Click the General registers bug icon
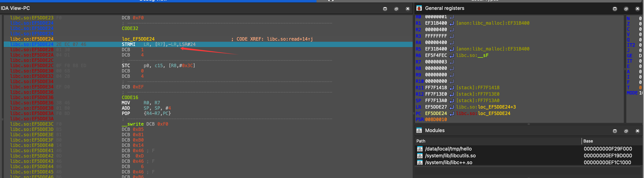The height and width of the screenshot is (178, 644). click(419, 8)
